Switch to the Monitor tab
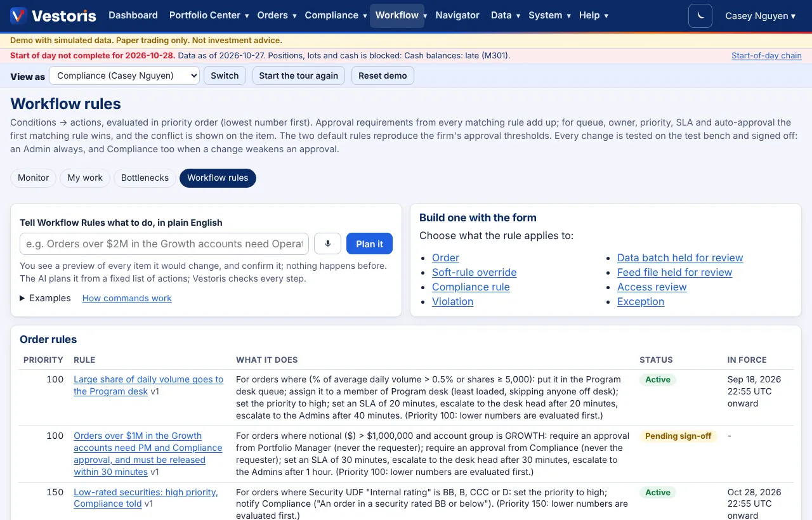 [x=34, y=178]
